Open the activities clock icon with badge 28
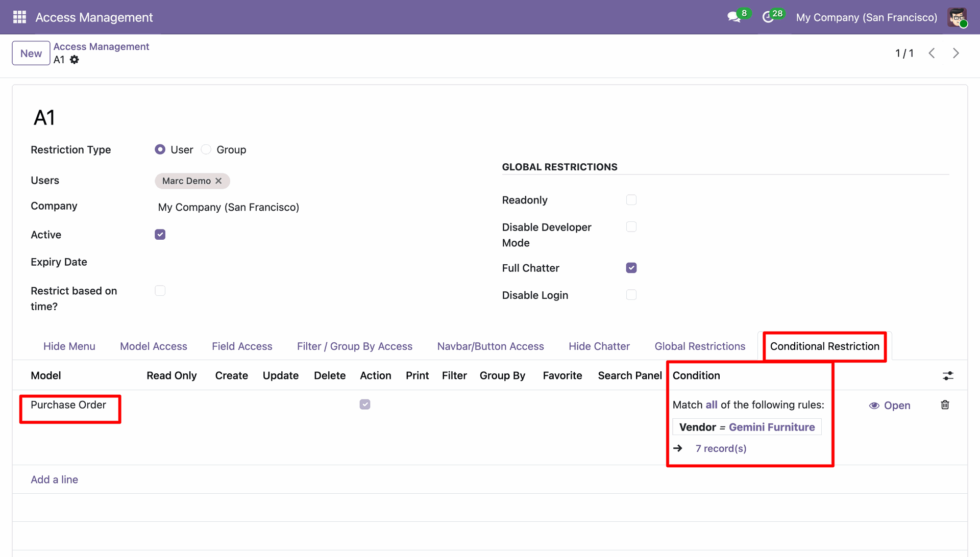Screen dimensions: 980x557 pos(768,17)
